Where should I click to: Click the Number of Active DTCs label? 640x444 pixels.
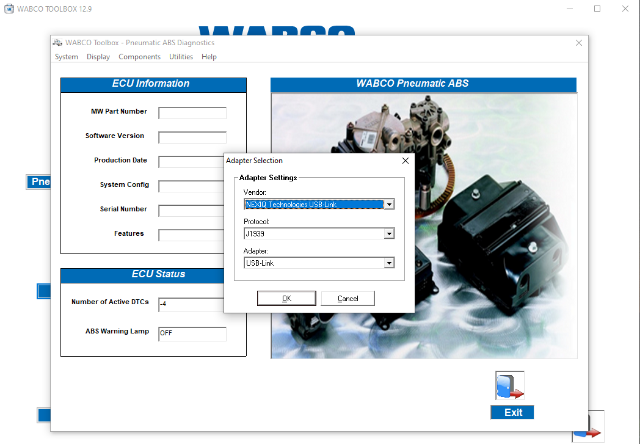[110, 302]
